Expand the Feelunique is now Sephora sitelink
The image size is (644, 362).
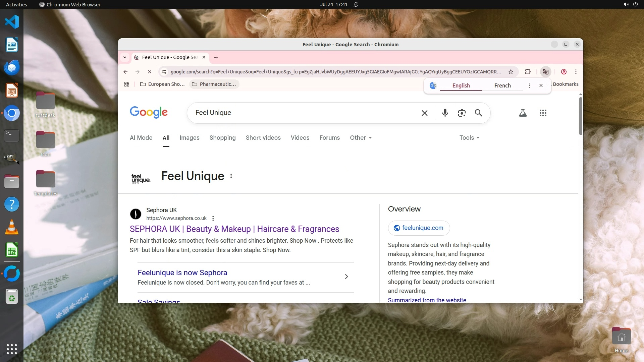(x=346, y=277)
